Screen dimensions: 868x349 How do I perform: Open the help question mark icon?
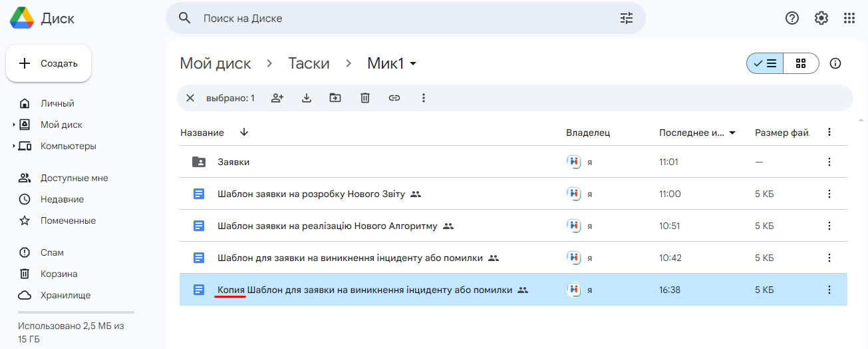tap(792, 18)
